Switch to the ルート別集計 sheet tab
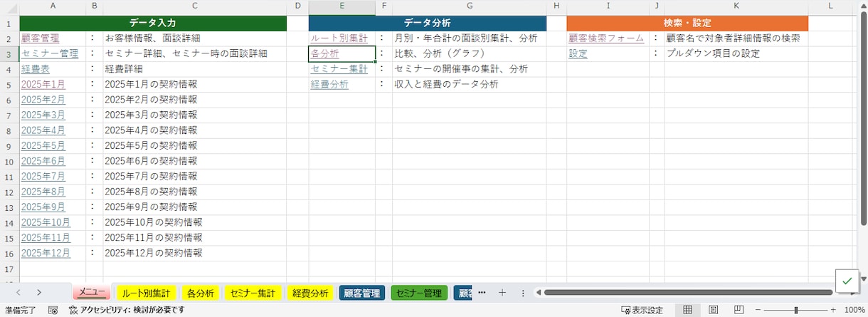This screenshot has width=868, height=317. [x=146, y=293]
